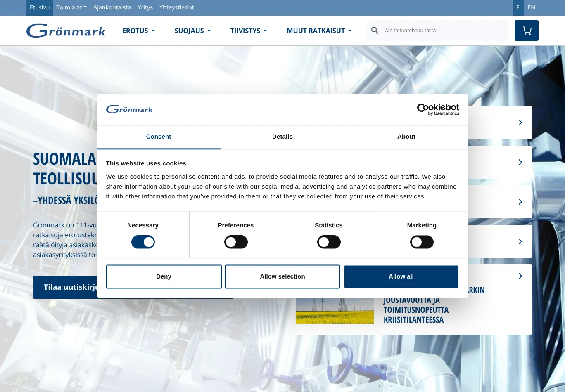This screenshot has height=392, width=565.
Task: Open the shopping cart icon
Action: (526, 30)
